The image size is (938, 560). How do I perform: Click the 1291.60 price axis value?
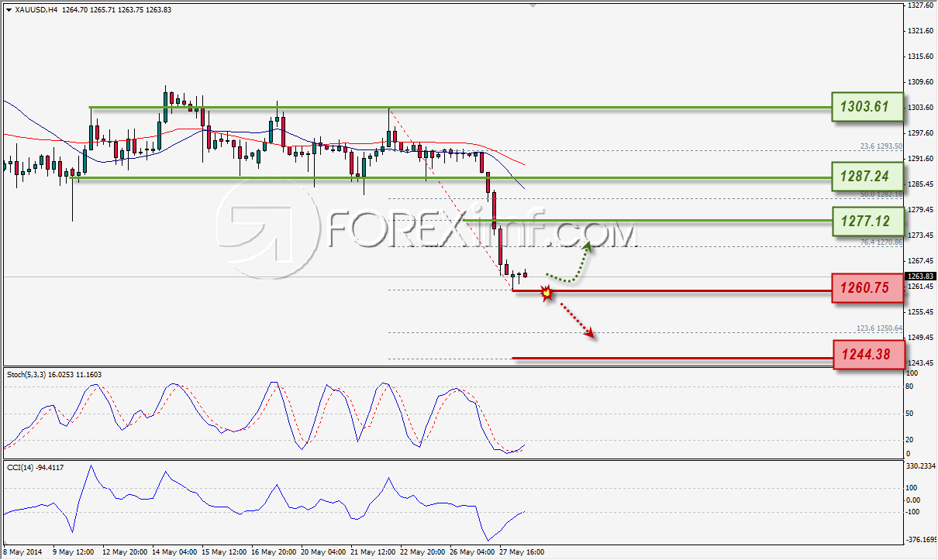[919, 158]
